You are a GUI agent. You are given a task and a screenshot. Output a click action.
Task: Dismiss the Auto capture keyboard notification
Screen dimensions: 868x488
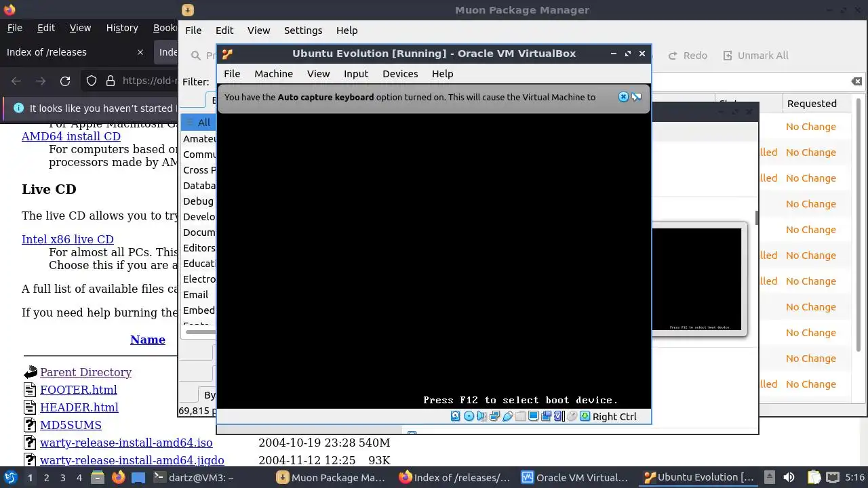point(624,97)
